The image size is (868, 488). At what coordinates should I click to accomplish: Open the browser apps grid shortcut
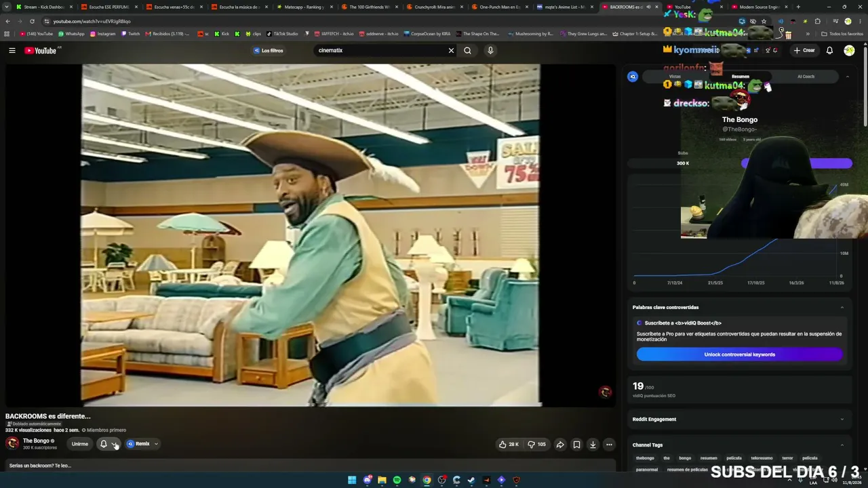click(x=7, y=33)
